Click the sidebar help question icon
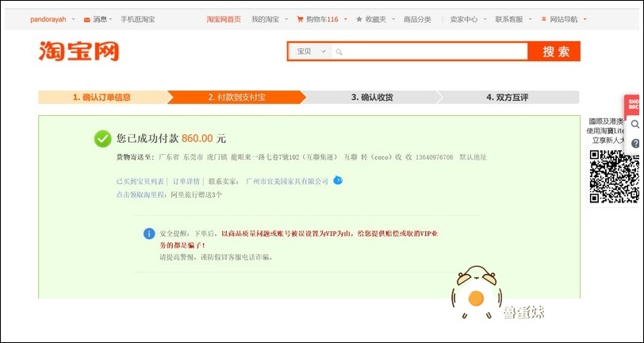 click(x=635, y=143)
